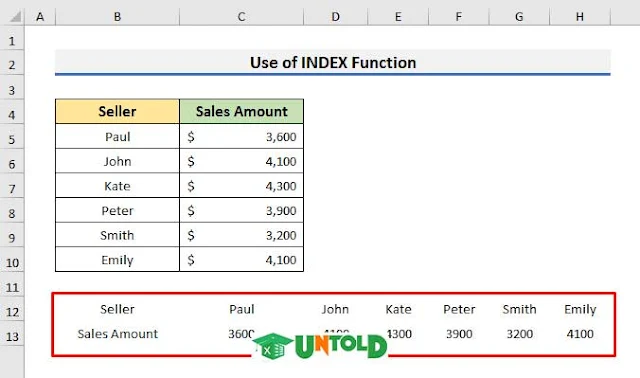
Task: Select column G header
Action: (x=519, y=17)
